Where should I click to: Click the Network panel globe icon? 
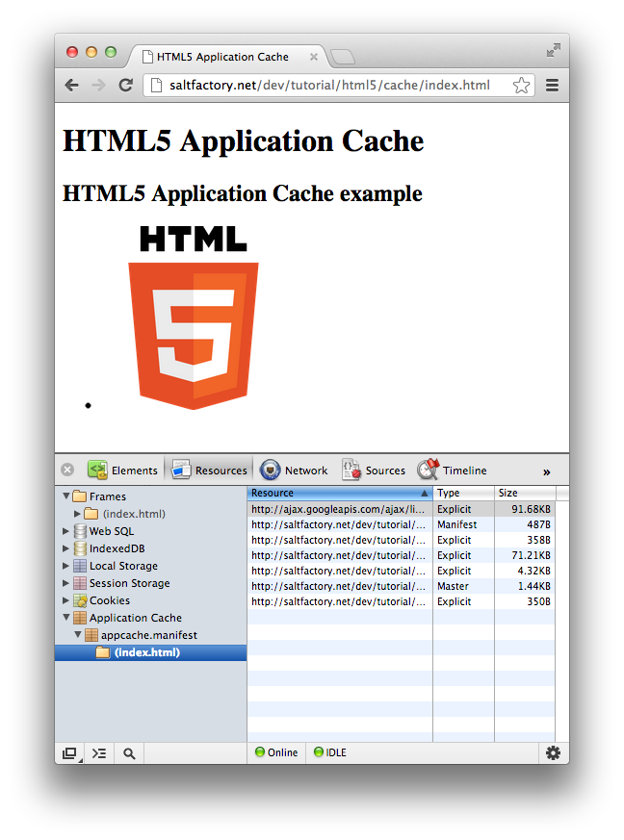[x=271, y=470]
